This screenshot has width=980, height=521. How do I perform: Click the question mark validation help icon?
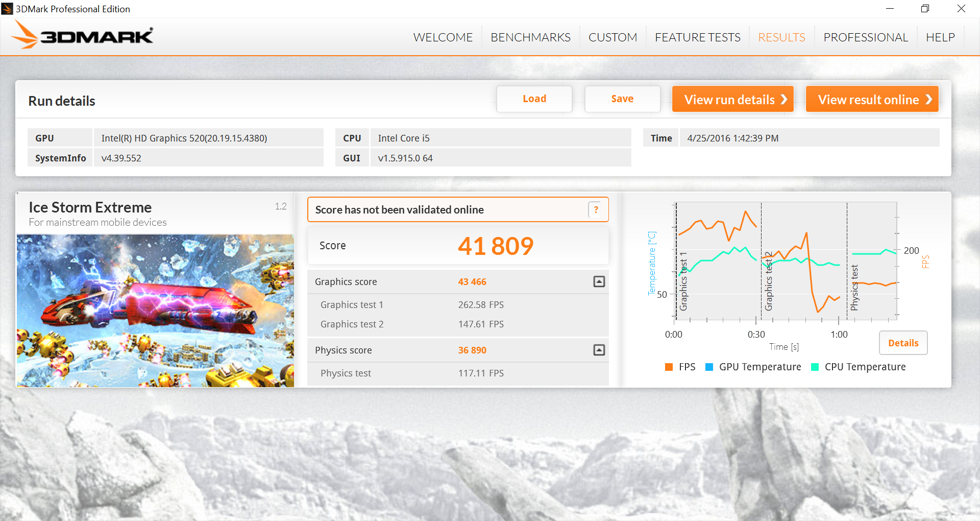pyautogui.click(x=596, y=210)
